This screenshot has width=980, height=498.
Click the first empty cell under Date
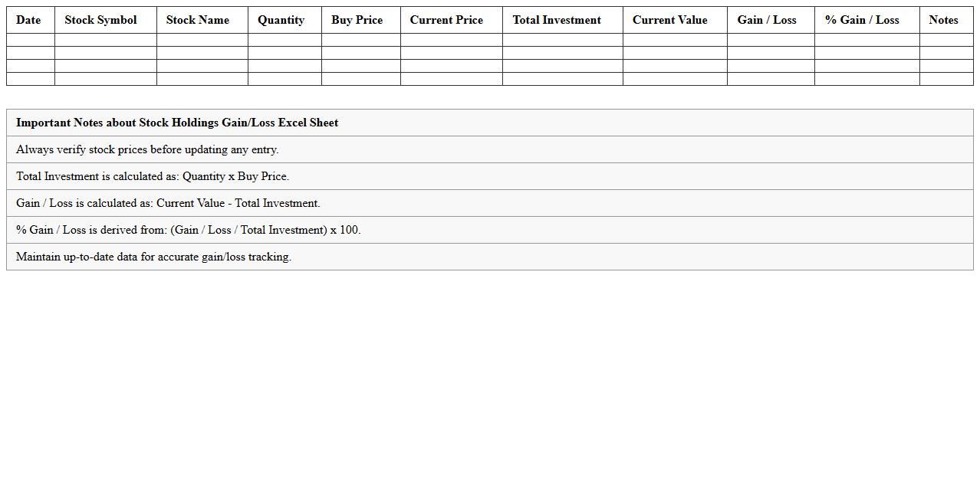pos(31,40)
